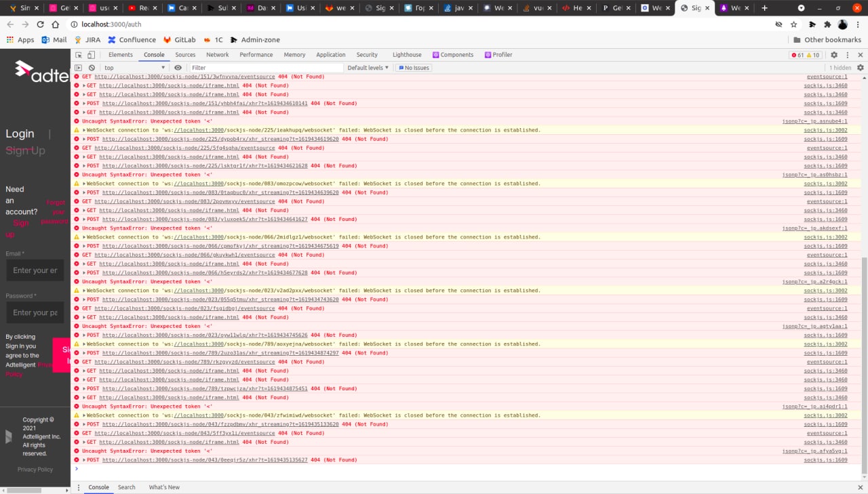The height and width of the screenshot is (494, 868).
Task: Open the Privacy Policy footer link
Action: (35, 470)
